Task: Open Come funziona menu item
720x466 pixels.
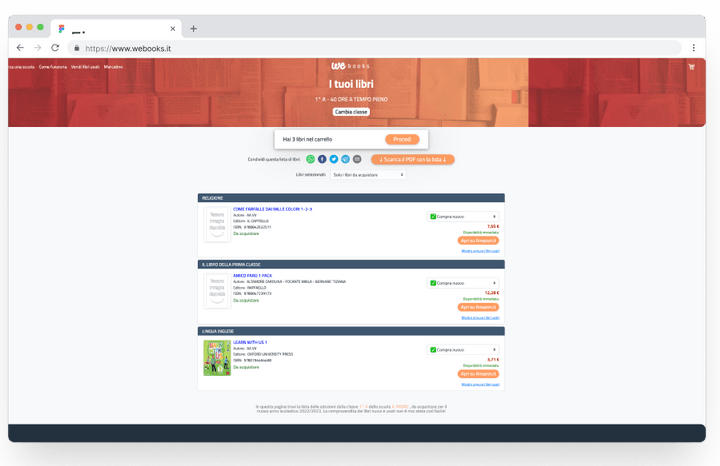Action: (53, 67)
